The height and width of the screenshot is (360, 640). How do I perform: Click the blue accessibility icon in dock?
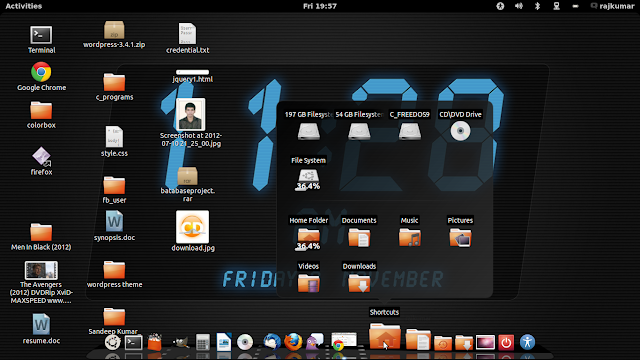tap(527, 342)
